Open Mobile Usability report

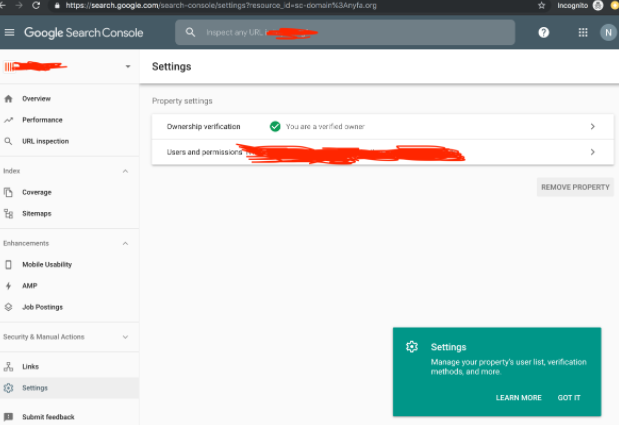(x=47, y=264)
